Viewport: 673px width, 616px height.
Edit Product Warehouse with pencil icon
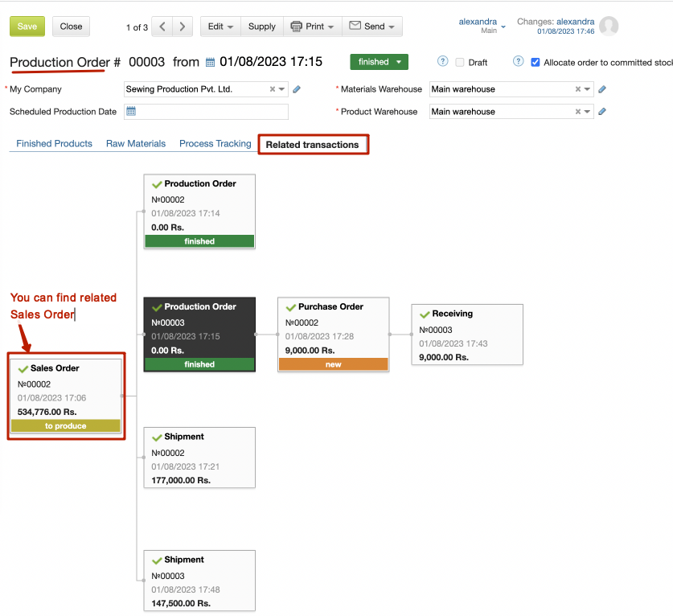coord(602,112)
